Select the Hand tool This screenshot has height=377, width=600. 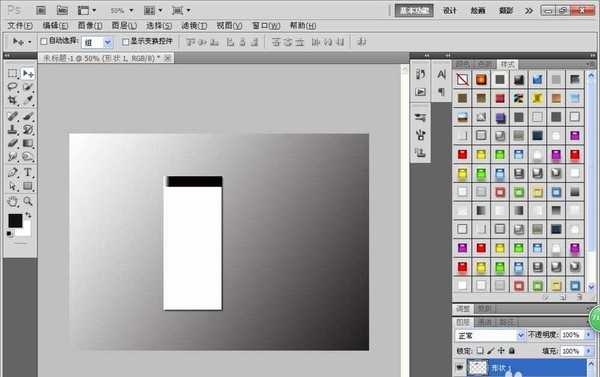(13, 201)
